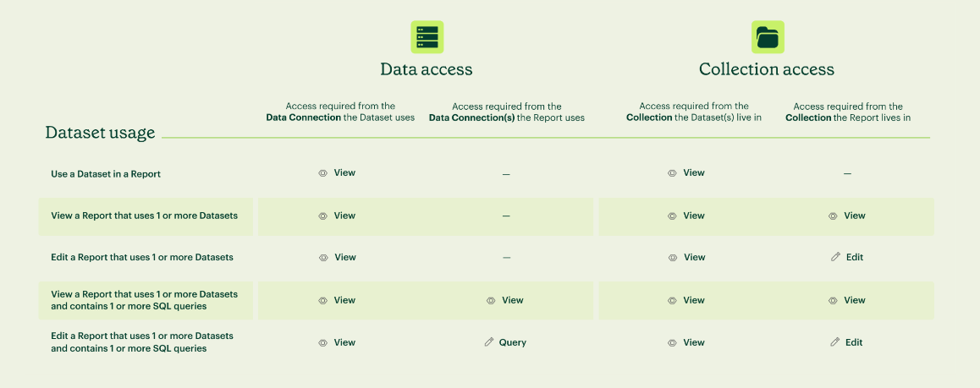The image size is (980, 388).
Task: Click Dataset Collection eye icon, View Report SQL row
Action: pos(673,301)
